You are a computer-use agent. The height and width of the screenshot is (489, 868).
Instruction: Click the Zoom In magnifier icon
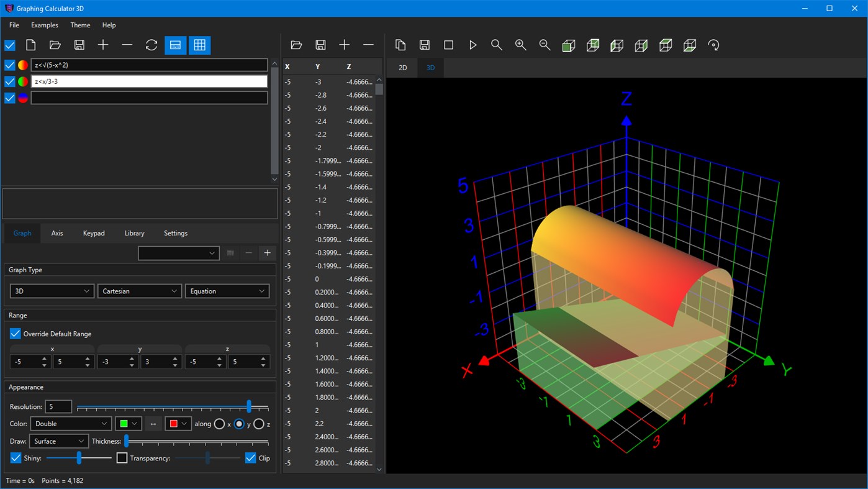tap(520, 45)
